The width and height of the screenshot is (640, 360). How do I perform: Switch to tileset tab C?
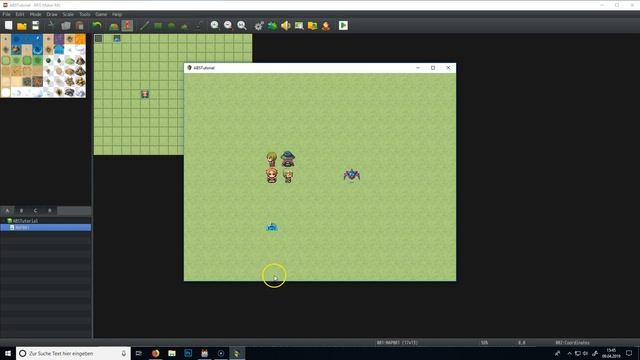point(36,211)
